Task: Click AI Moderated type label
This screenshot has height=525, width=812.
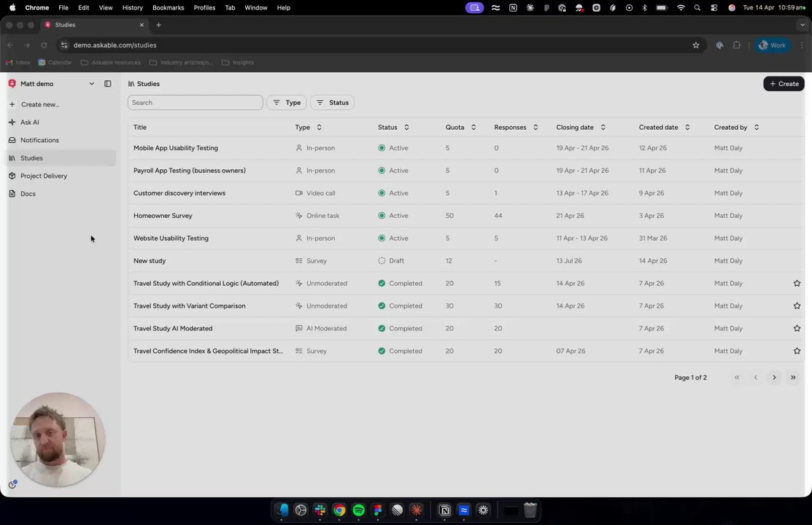Action: point(320,328)
